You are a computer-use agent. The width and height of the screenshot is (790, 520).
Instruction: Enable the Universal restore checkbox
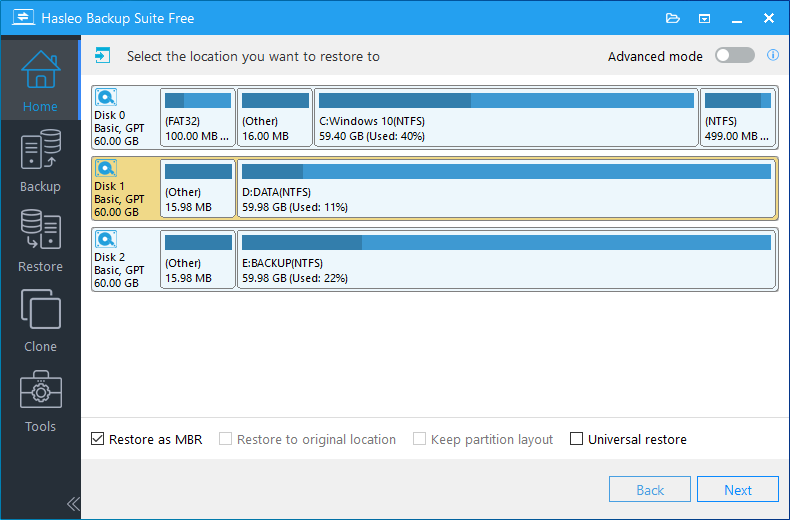click(x=576, y=439)
